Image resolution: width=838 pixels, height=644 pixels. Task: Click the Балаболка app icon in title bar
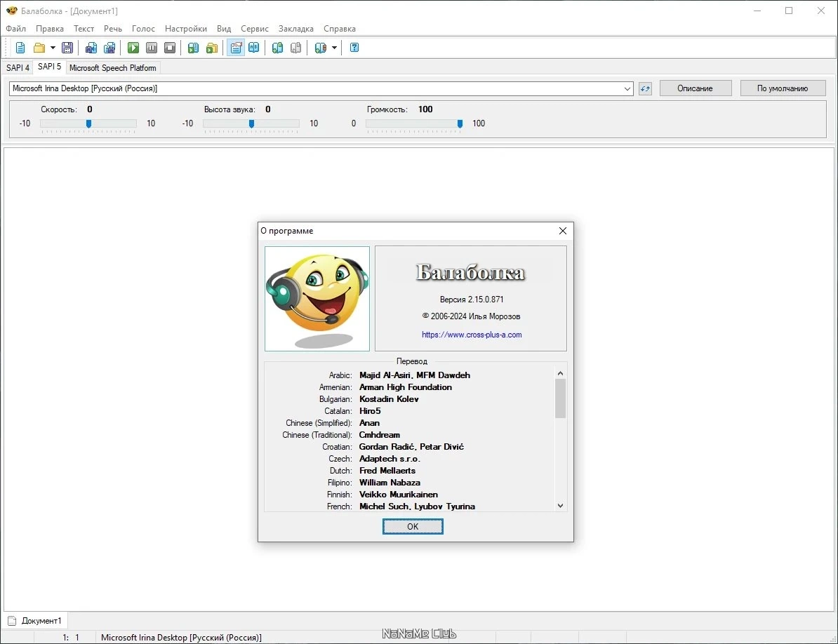(11, 11)
